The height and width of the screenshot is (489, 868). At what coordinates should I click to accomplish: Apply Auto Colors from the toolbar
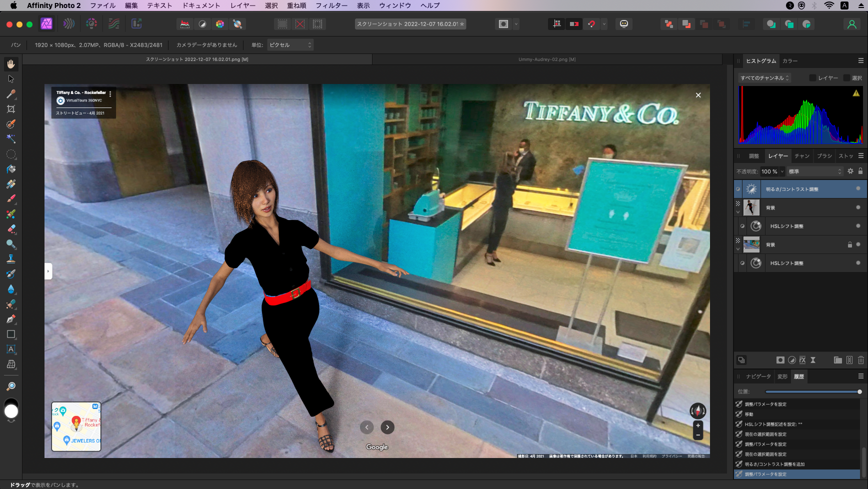pos(220,24)
